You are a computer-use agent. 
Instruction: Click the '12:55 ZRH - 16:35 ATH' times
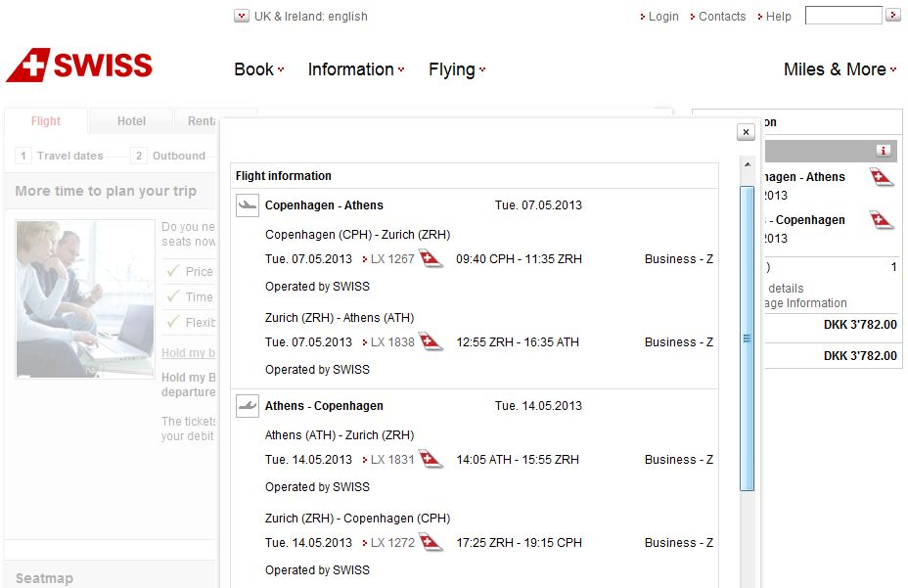tap(518, 342)
